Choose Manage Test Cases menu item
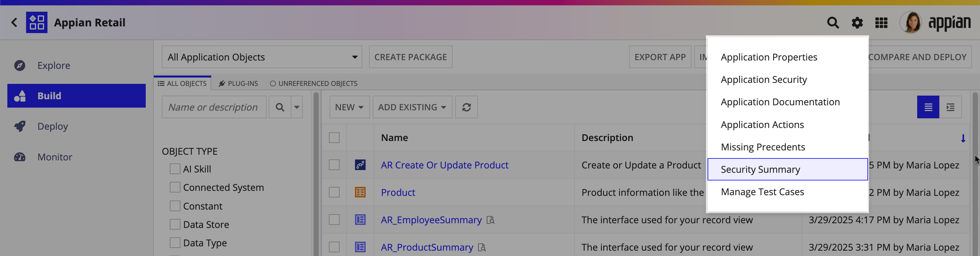Image resolution: width=980 pixels, height=256 pixels. (x=787, y=192)
